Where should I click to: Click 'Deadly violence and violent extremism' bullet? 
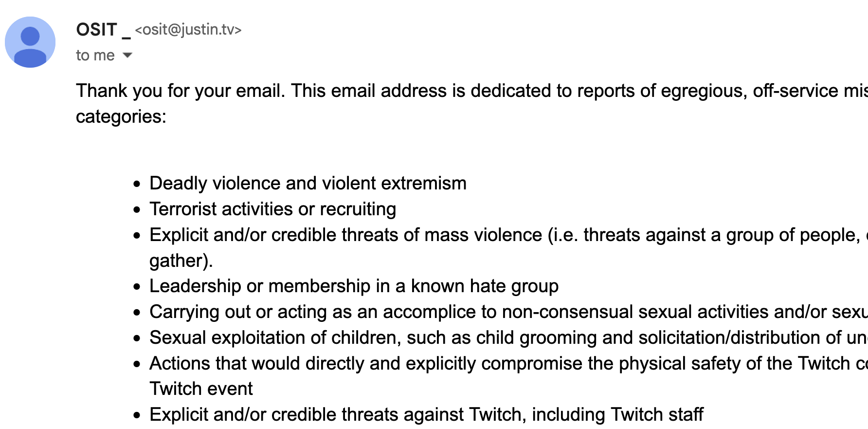pos(308,183)
